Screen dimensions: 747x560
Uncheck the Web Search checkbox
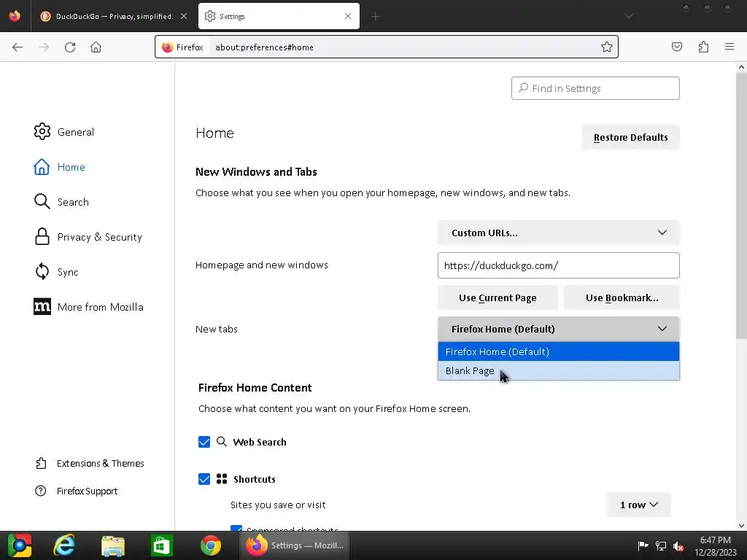point(204,442)
